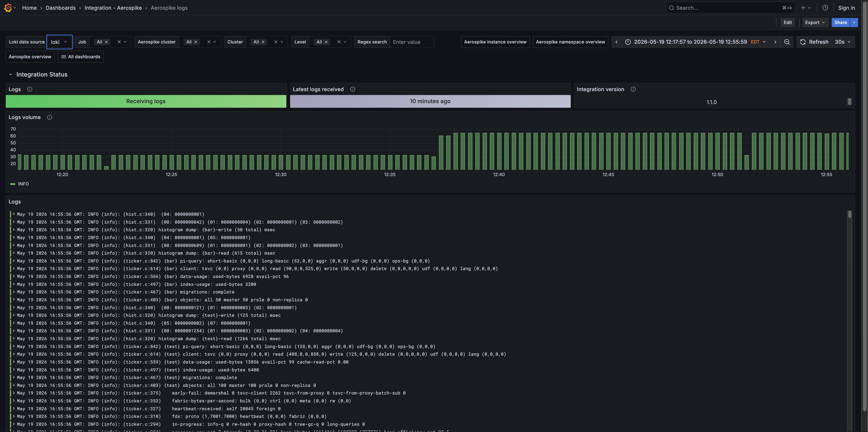Click Sign in
The width and height of the screenshot is (868, 432).
[x=846, y=8]
